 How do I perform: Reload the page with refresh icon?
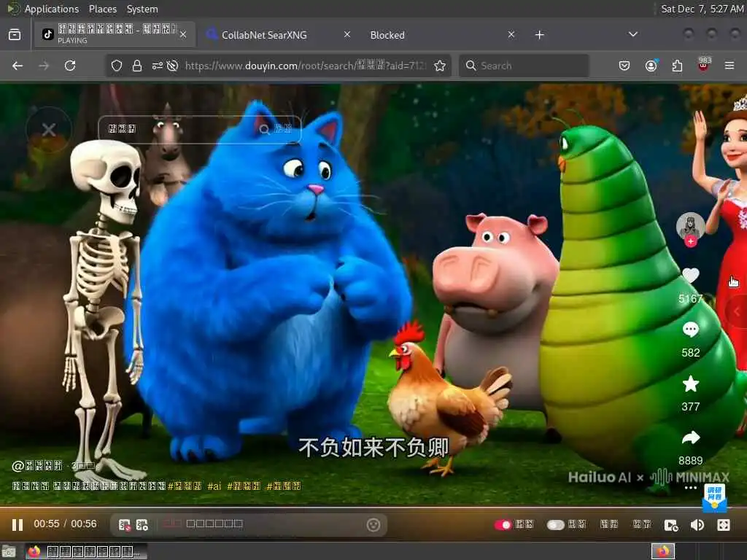pos(70,66)
